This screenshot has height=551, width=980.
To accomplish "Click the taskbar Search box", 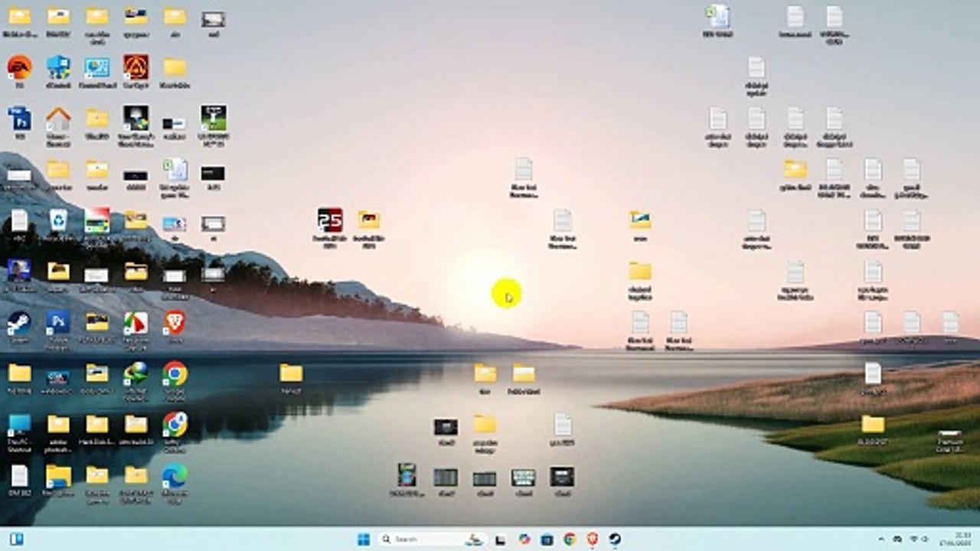I will click(x=433, y=540).
